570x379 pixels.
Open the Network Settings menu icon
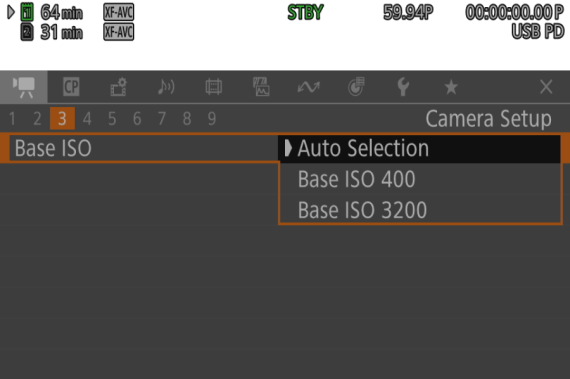(x=309, y=87)
